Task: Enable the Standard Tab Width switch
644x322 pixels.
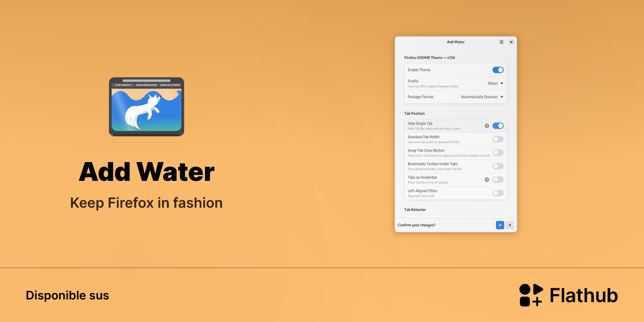Action: [x=498, y=139]
